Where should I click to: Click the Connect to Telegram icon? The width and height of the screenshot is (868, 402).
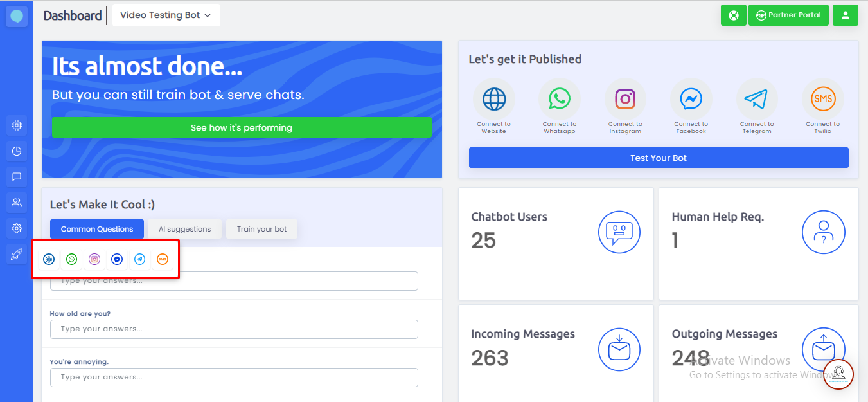click(757, 100)
